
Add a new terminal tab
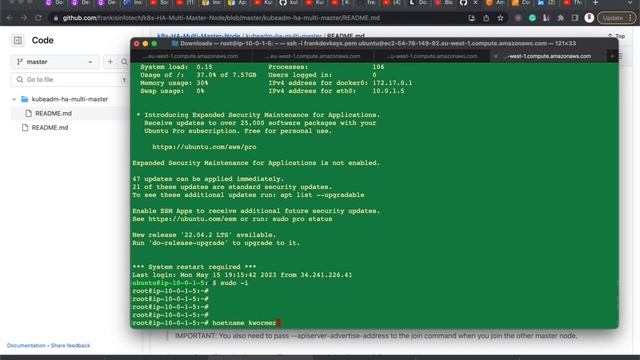coord(612,56)
